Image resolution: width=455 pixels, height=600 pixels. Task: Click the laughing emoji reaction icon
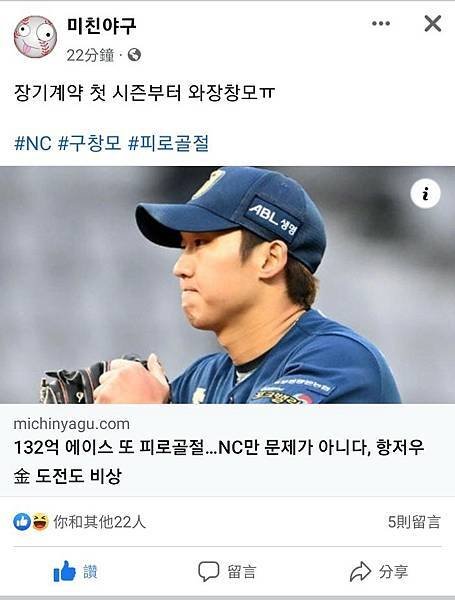click(x=40, y=522)
